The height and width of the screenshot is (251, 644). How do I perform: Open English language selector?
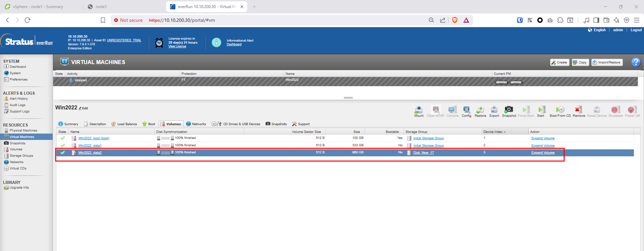pyautogui.click(x=599, y=30)
